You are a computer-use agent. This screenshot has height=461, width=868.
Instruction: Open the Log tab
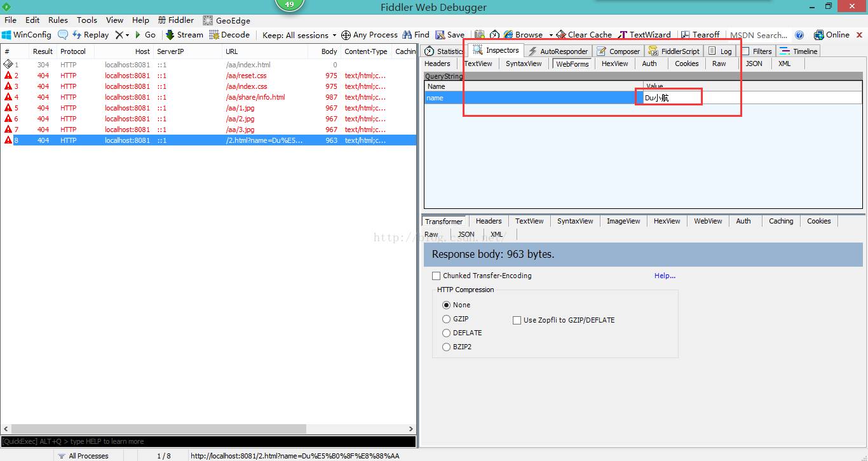[x=720, y=51]
